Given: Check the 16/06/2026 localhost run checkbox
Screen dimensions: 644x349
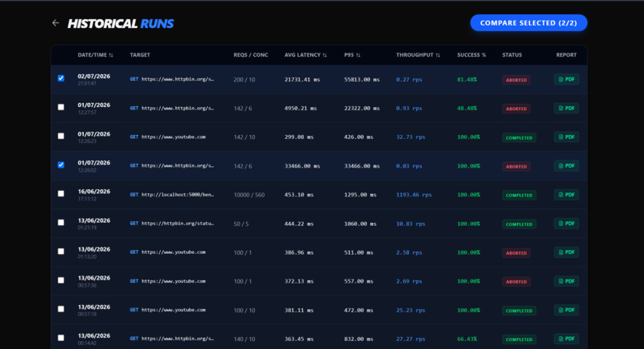Looking at the screenshot, I should (61, 193).
